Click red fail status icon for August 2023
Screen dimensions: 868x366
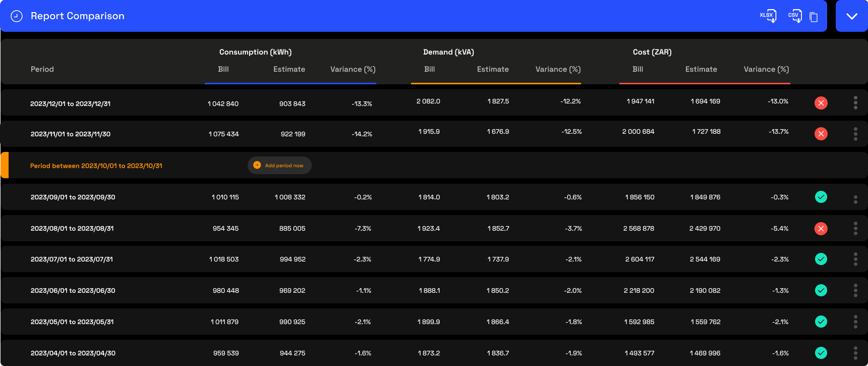click(821, 229)
